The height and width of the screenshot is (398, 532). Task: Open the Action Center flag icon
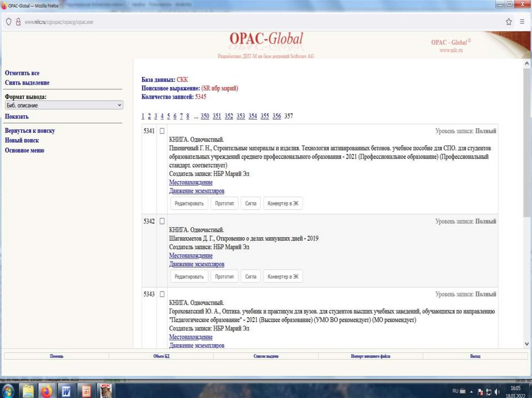[481, 392]
